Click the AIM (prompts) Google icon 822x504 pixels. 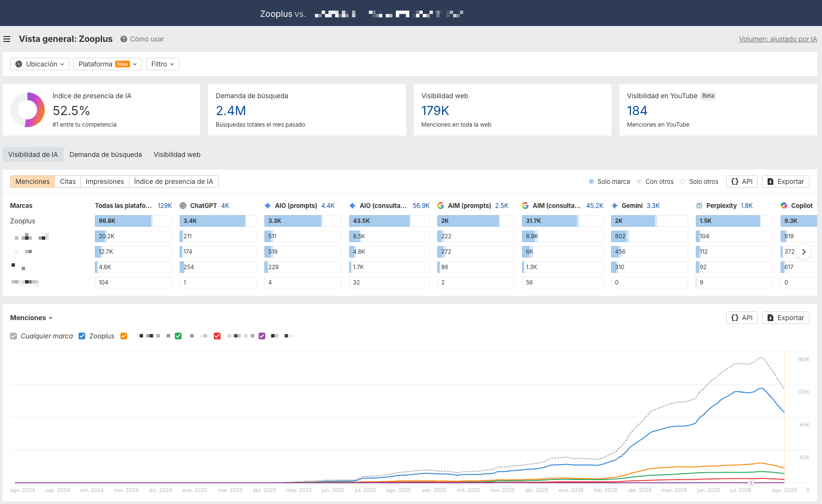point(441,206)
